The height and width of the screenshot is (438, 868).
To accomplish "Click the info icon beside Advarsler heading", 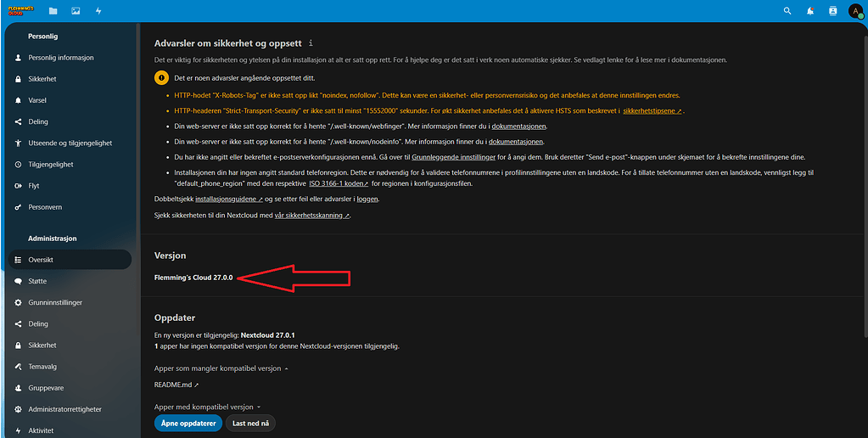I will tap(311, 42).
